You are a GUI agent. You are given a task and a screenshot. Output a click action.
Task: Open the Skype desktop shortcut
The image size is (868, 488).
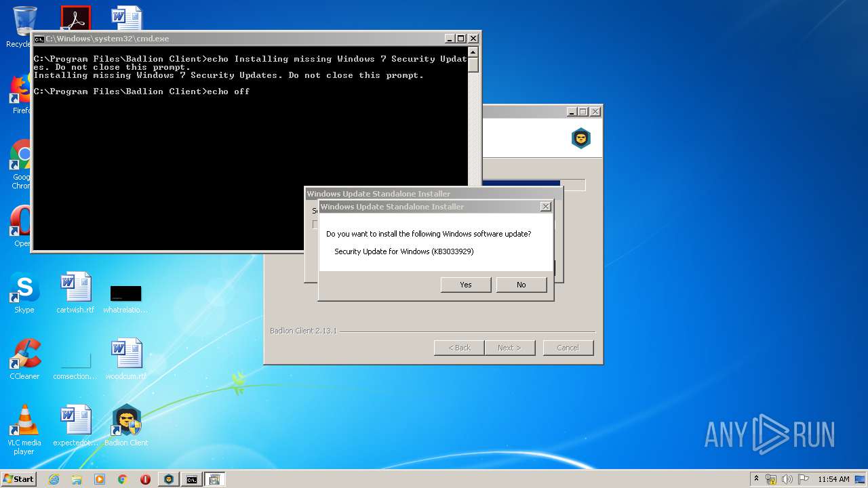tap(24, 293)
